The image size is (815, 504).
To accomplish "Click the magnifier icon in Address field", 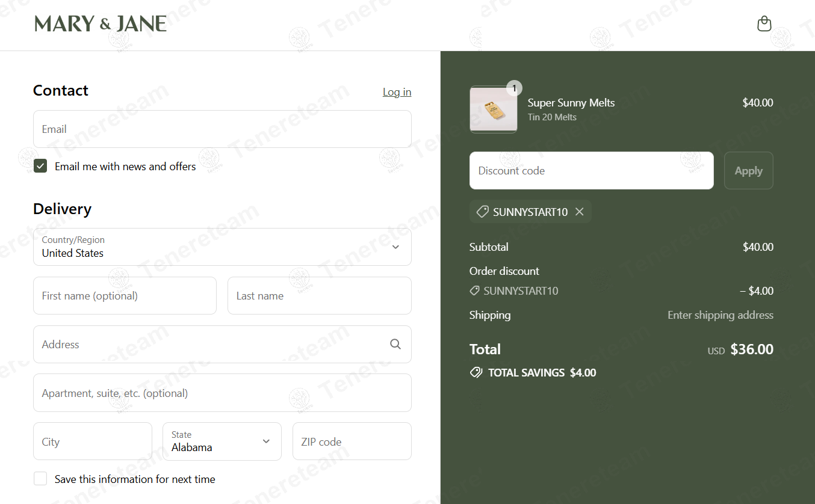I will (x=395, y=344).
